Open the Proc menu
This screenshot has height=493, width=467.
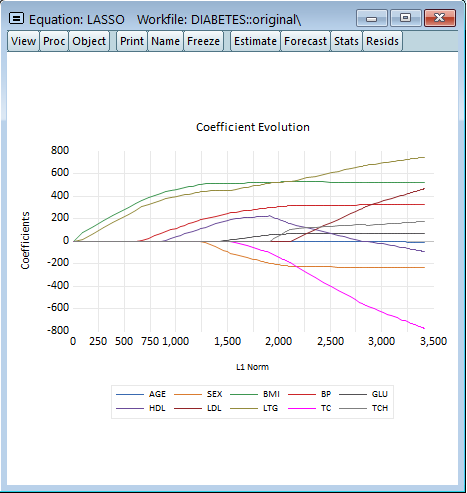tap(54, 41)
